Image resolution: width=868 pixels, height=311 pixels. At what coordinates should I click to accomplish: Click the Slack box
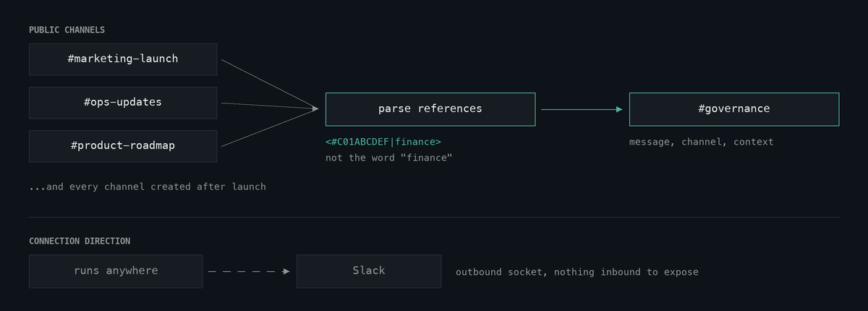coord(369,271)
